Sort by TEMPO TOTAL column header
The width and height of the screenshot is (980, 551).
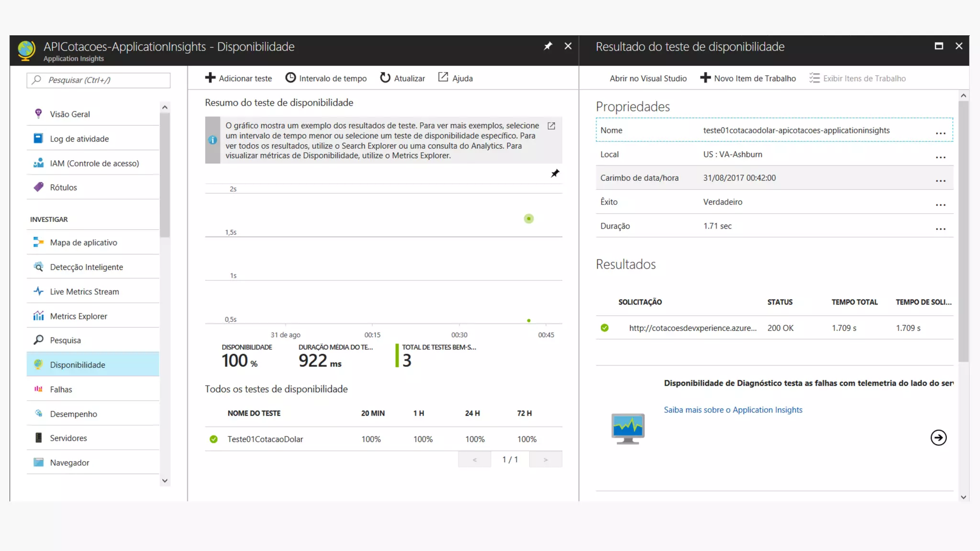pyautogui.click(x=855, y=302)
